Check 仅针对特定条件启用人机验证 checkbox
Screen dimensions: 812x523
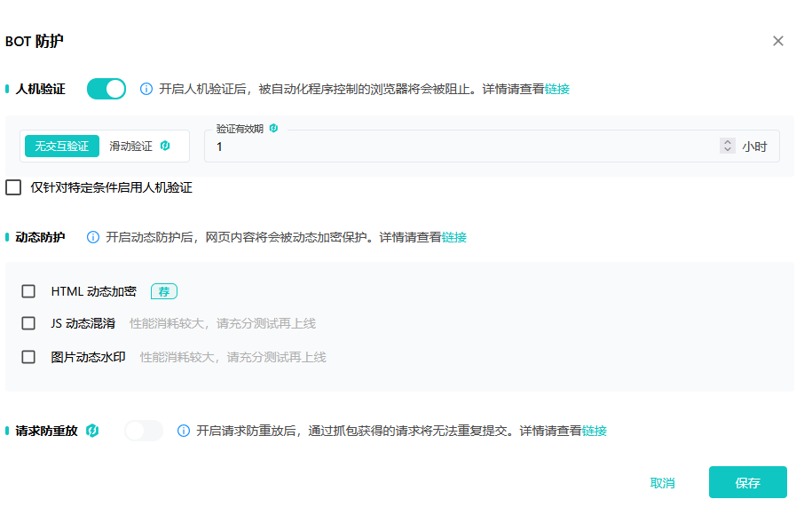[x=13, y=187]
